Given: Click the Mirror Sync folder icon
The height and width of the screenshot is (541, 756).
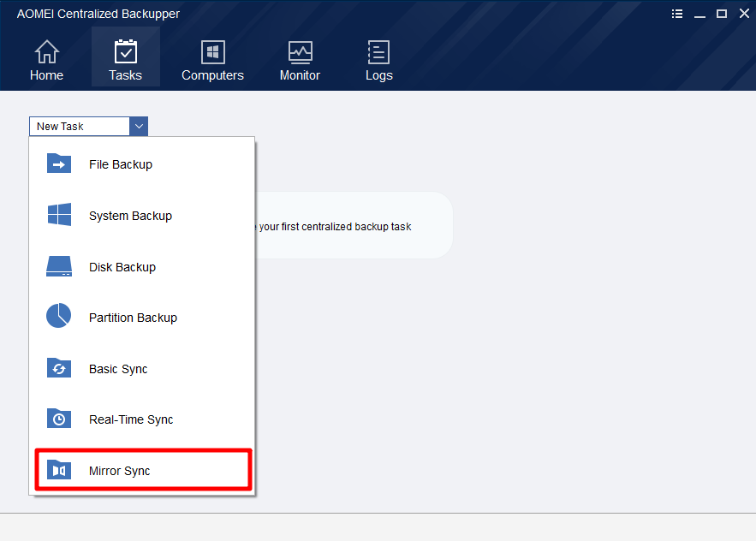Looking at the screenshot, I should [59, 470].
